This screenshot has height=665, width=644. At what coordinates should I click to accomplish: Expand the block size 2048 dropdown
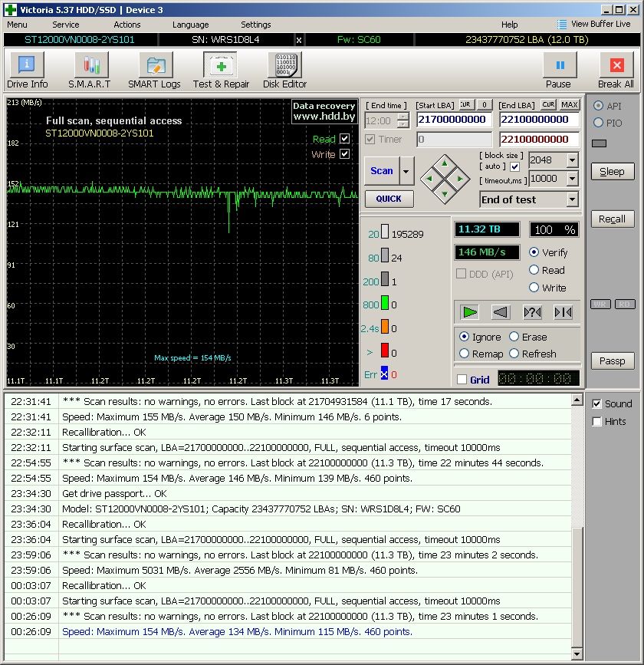pyautogui.click(x=572, y=160)
